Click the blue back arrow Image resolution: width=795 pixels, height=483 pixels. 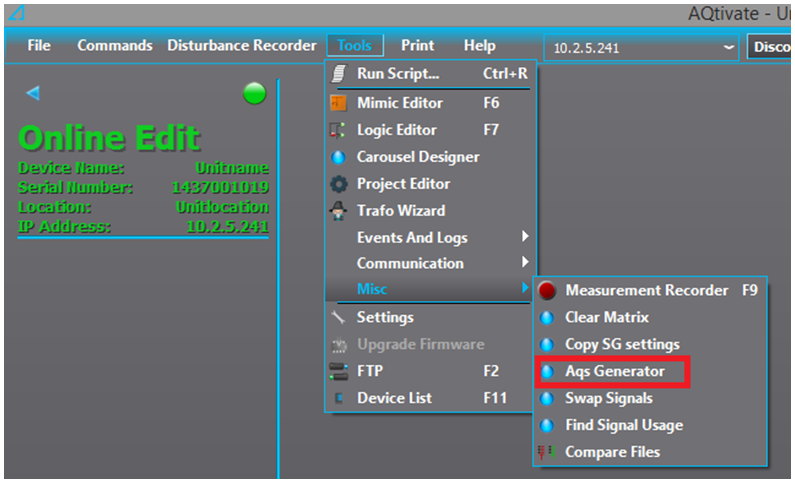(x=33, y=93)
